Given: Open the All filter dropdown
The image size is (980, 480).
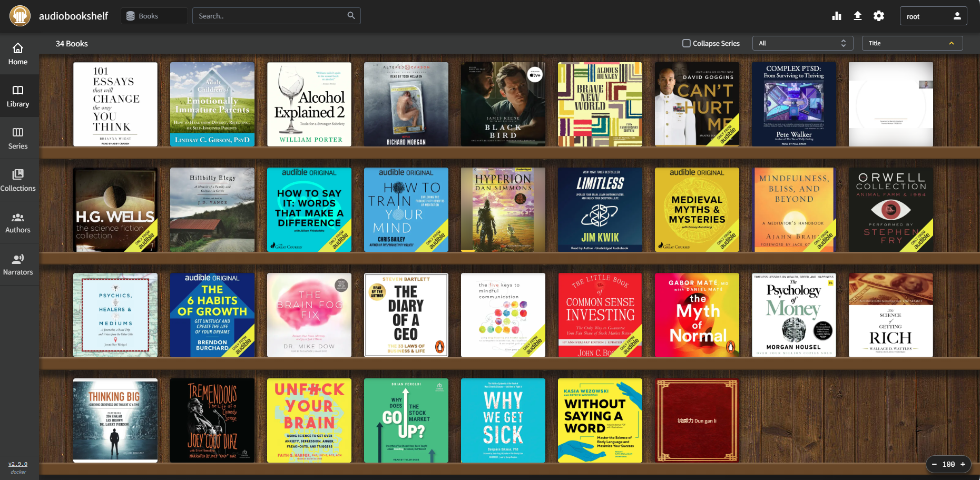Looking at the screenshot, I should 802,43.
